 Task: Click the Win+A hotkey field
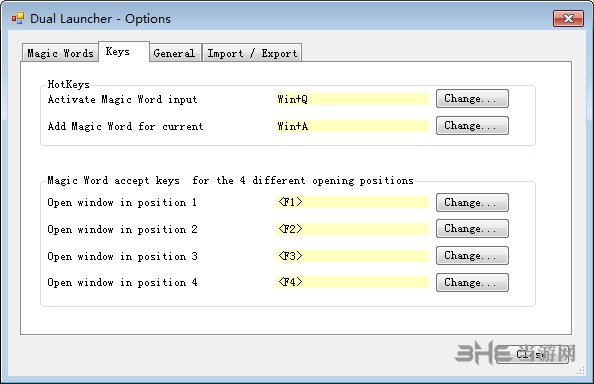pos(352,126)
